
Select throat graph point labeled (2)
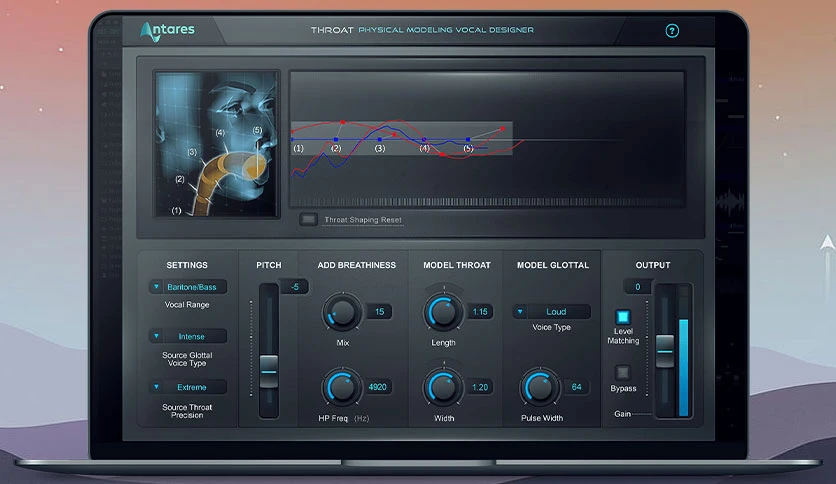pos(336,140)
